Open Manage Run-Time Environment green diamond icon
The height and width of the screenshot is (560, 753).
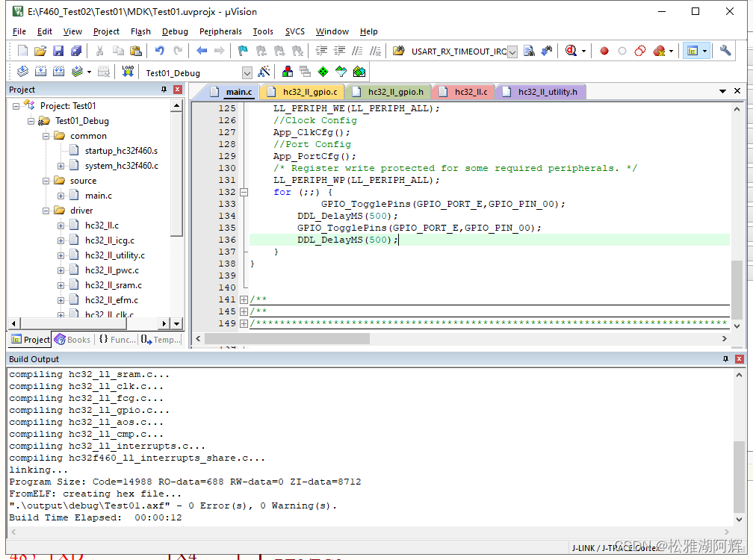click(x=323, y=72)
